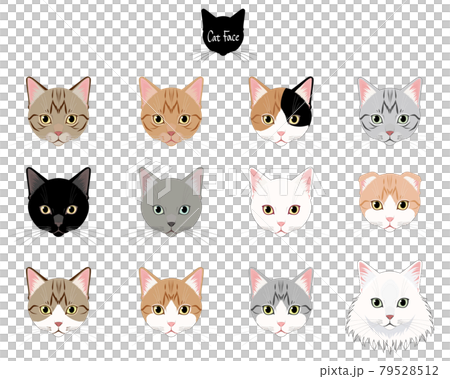
Task: Select the pointed-ear orange tabby with white muzzle
Action: [x=171, y=302]
